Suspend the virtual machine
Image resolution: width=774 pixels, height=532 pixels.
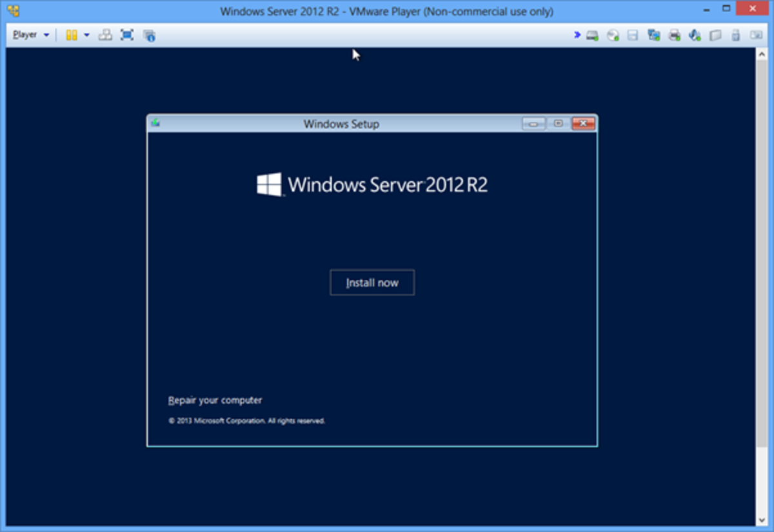tap(72, 35)
